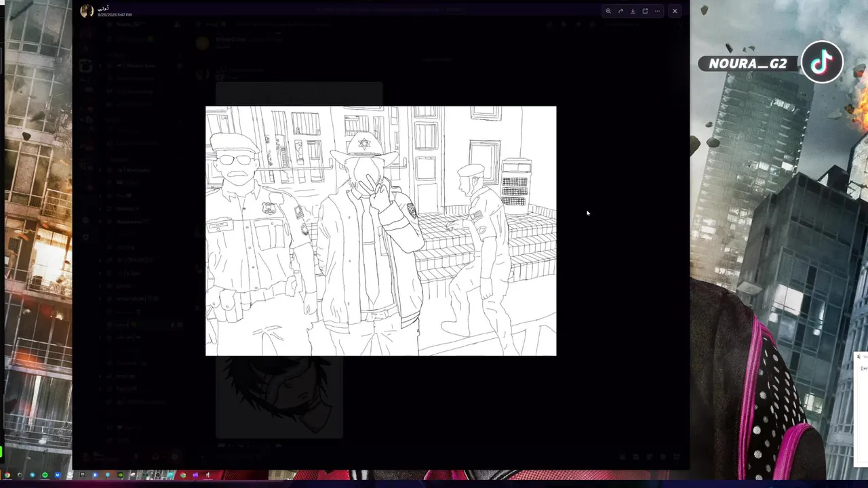Click the line-art police drawing image
The height and width of the screenshot is (488, 868).
click(380, 230)
